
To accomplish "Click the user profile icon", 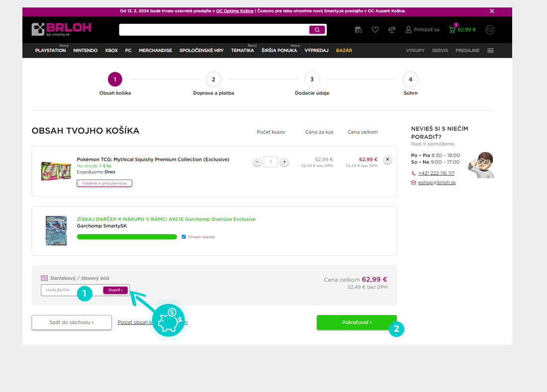I will pyautogui.click(x=408, y=30).
